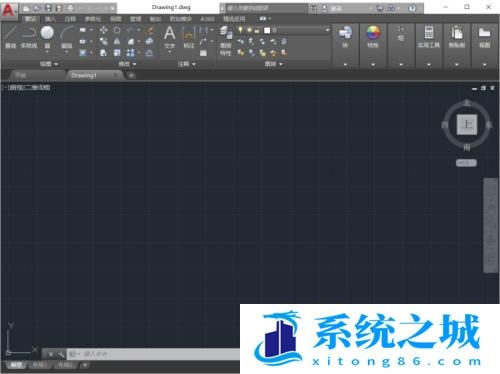
Task: Expand the Modify (修改) panel flyout
Action: tap(127, 64)
